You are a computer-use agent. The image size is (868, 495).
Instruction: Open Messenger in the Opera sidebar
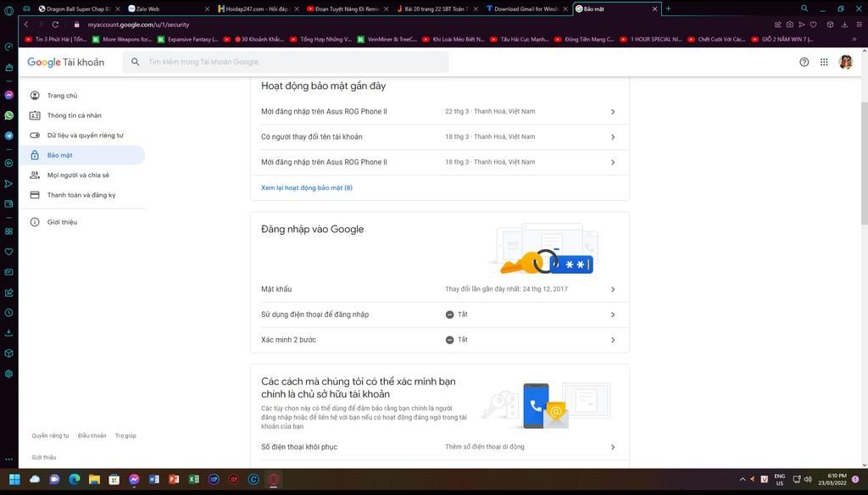[8, 95]
